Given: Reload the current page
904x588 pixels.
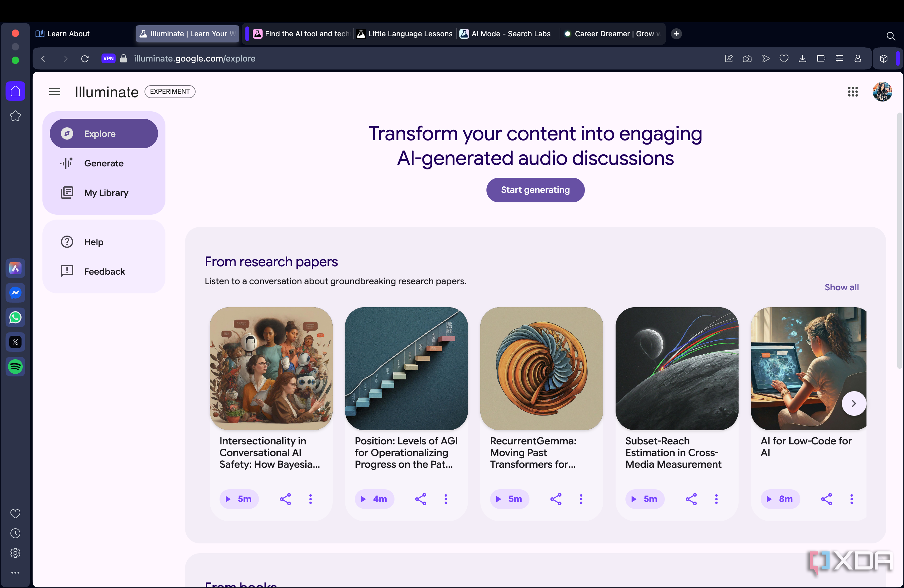Looking at the screenshot, I should 85,58.
